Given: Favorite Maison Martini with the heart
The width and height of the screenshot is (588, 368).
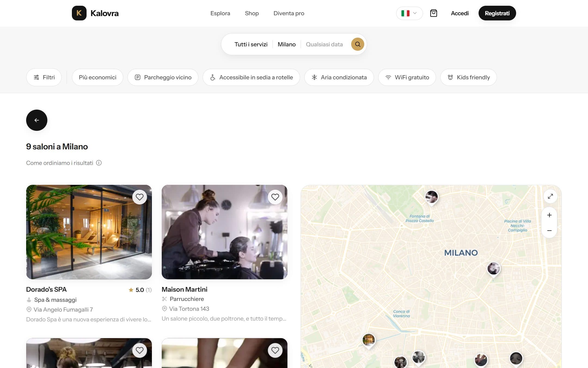Looking at the screenshot, I should [x=275, y=197].
